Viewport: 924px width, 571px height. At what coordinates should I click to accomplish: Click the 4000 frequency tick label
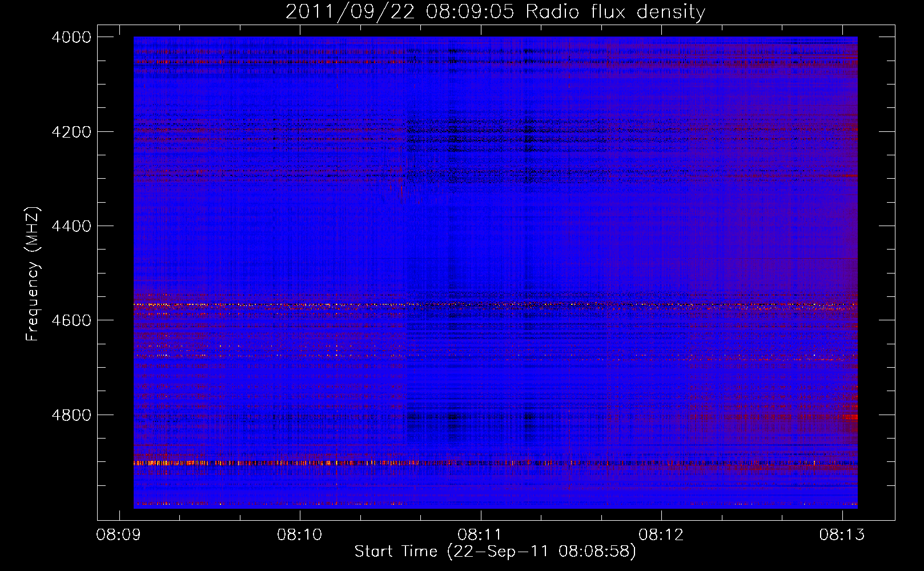71,37
